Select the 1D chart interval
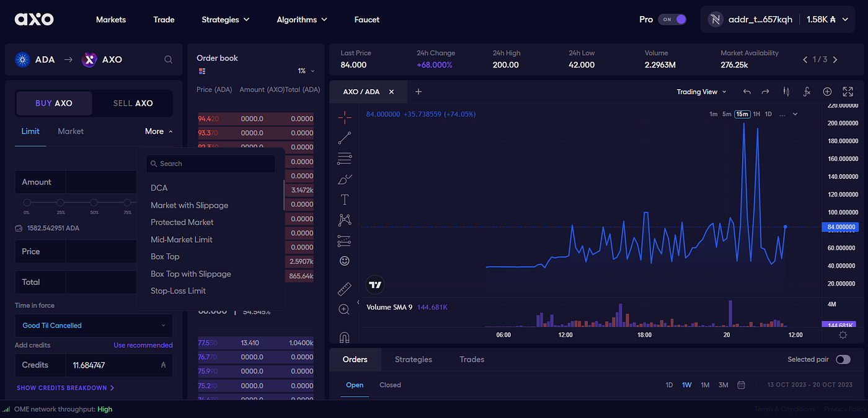The height and width of the screenshot is (418, 868). pyautogui.click(x=768, y=114)
